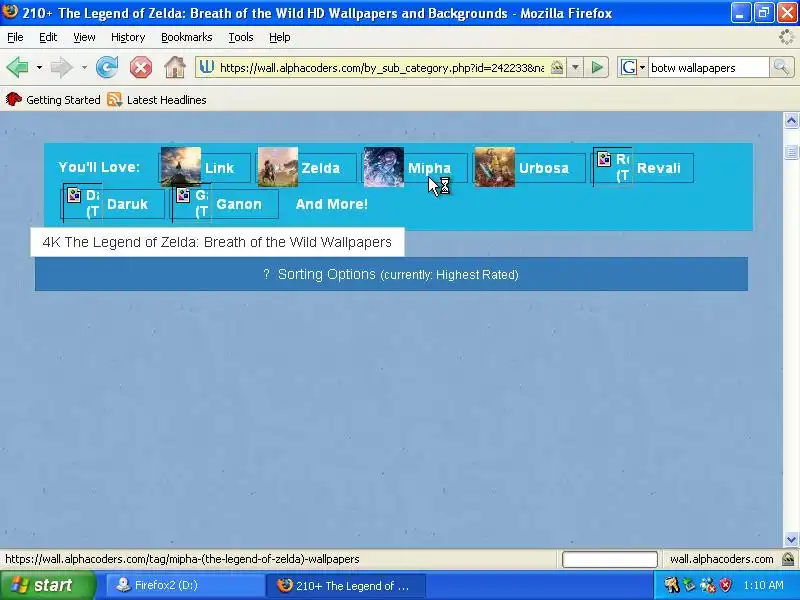
Task: Open the Getting Started bookmark
Action: pyautogui.click(x=53, y=100)
